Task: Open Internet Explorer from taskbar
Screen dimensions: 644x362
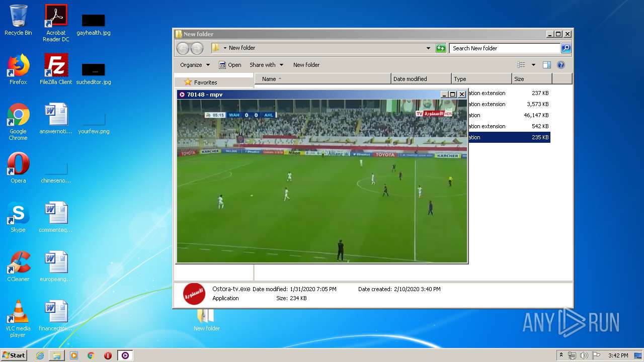Action: (40, 355)
